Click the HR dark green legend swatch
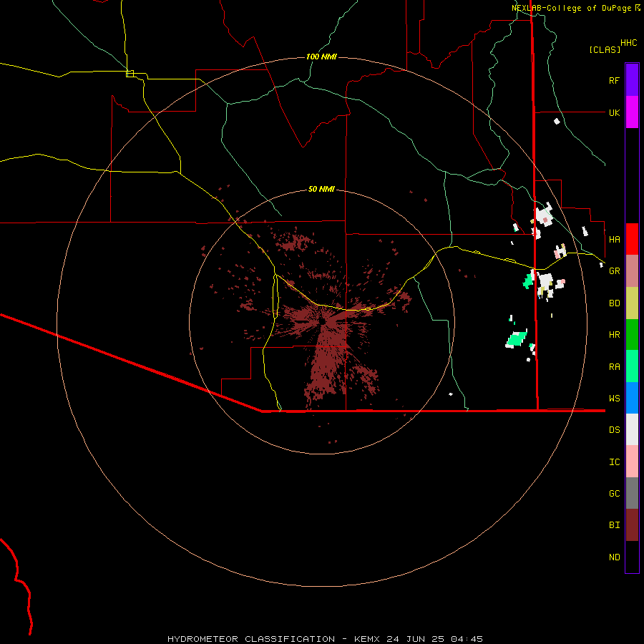Screen dimensions: 644x644 coord(632,335)
